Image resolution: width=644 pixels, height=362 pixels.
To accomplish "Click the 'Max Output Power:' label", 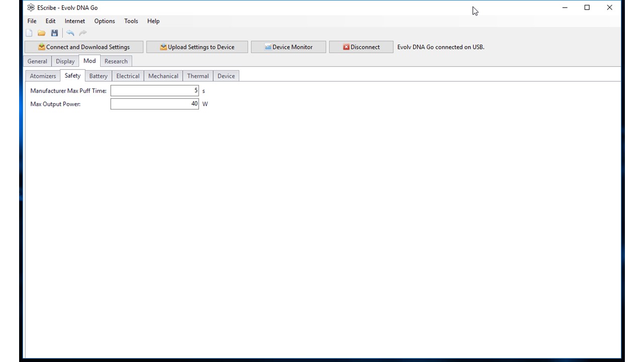I will (x=55, y=104).
